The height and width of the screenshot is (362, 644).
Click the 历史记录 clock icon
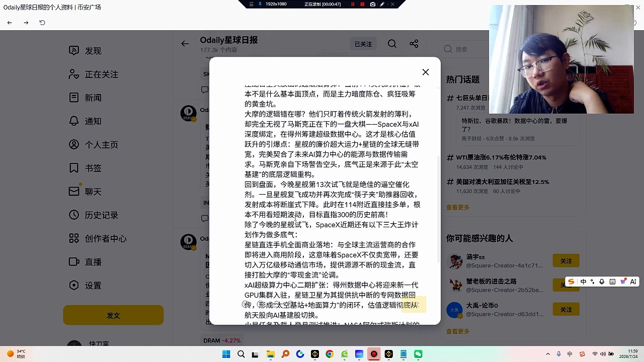(x=74, y=215)
